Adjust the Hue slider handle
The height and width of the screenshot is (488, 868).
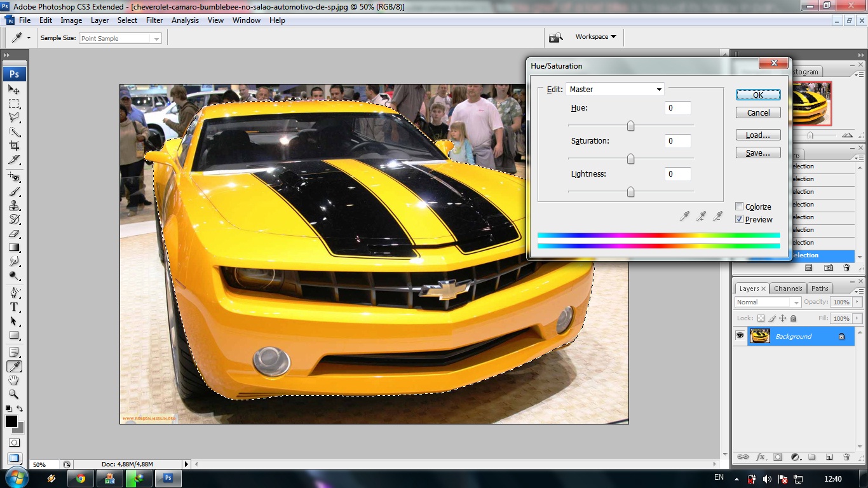point(630,126)
